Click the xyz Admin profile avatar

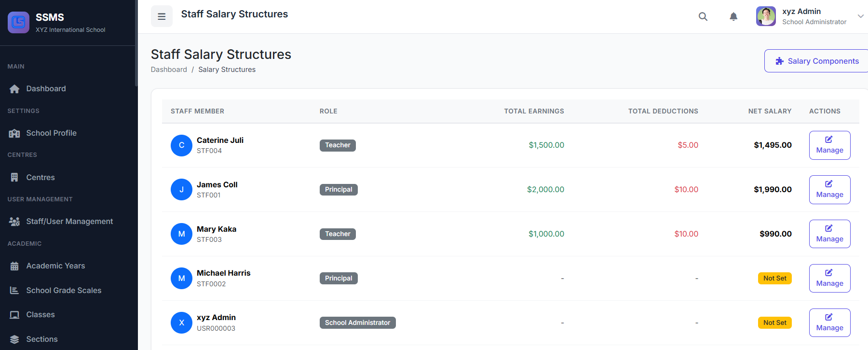(x=766, y=16)
